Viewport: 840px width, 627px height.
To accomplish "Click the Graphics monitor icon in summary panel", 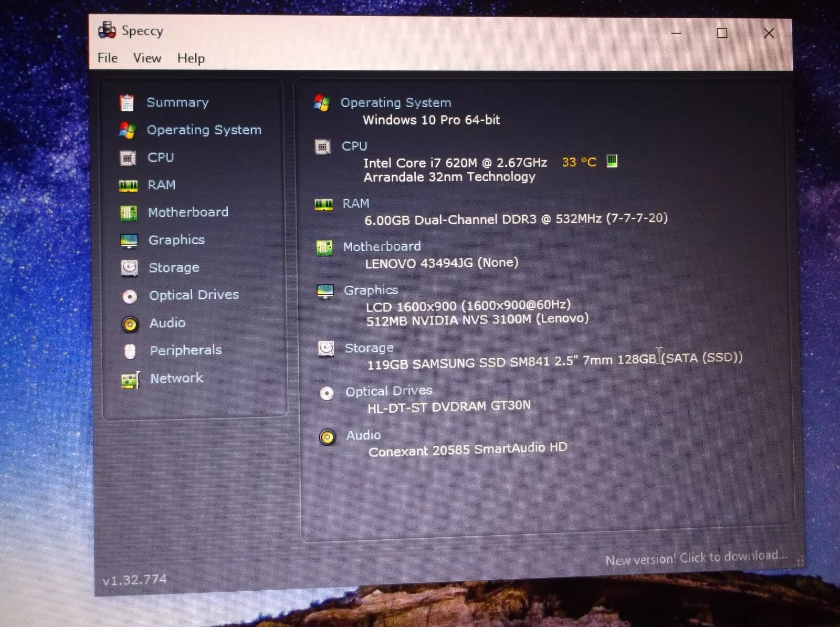I will point(325,291).
